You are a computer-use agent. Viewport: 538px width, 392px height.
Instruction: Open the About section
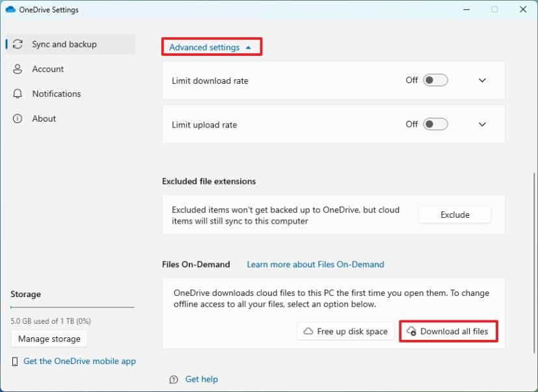pyautogui.click(x=44, y=118)
